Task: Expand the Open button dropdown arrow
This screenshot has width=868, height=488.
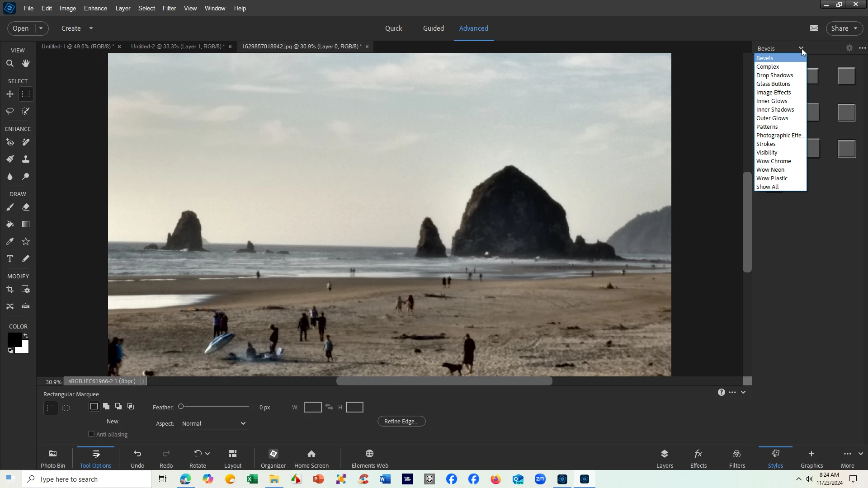Action: tap(41, 28)
